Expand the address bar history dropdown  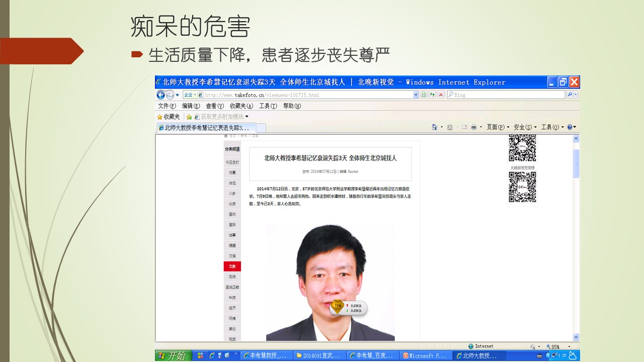tap(416, 95)
